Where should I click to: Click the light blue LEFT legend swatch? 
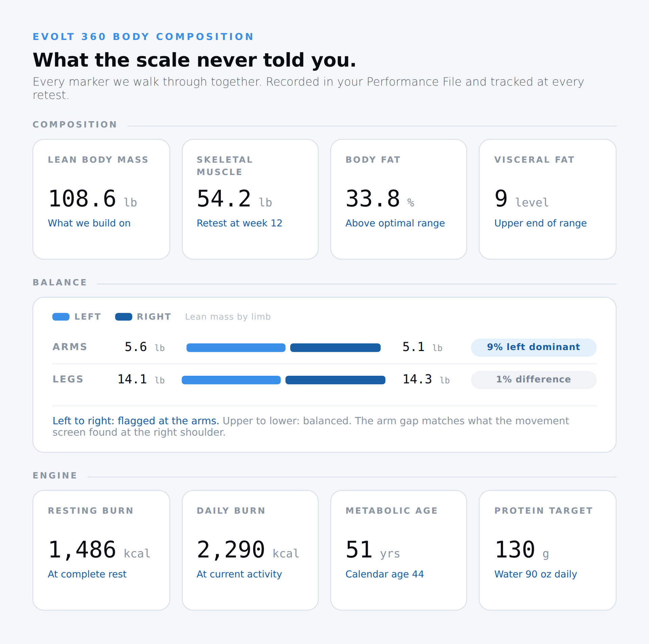(x=61, y=317)
